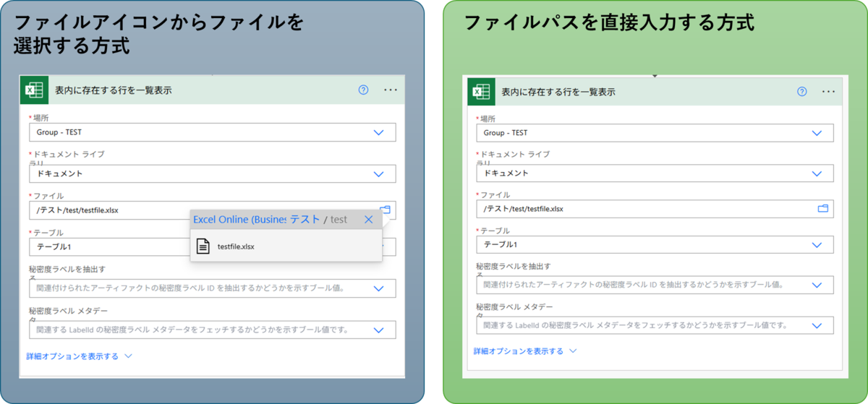Expand the 秘密度ラベルを抽出する dropdown on the left card
Screen dimensions: 868x404
(378, 288)
